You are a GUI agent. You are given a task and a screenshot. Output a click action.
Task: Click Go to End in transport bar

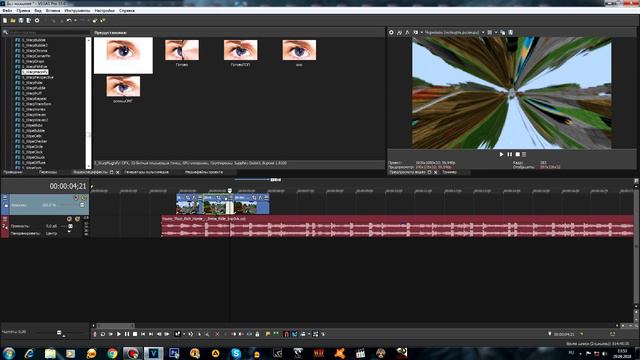click(151, 334)
